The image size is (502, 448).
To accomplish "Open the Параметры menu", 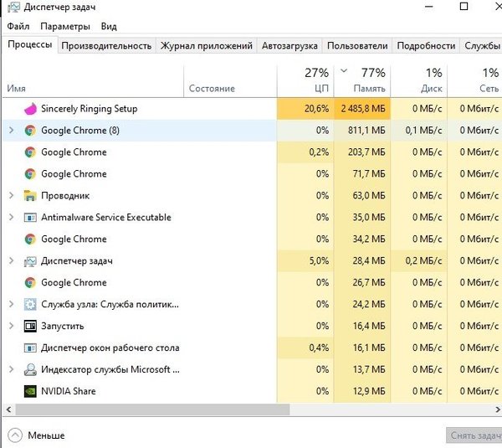I will [x=64, y=27].
